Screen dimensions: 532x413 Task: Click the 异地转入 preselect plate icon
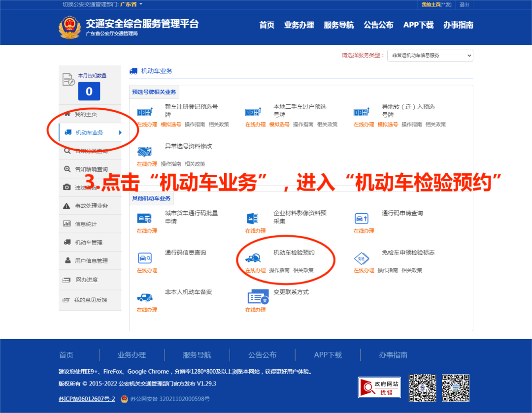click(362, 112)
